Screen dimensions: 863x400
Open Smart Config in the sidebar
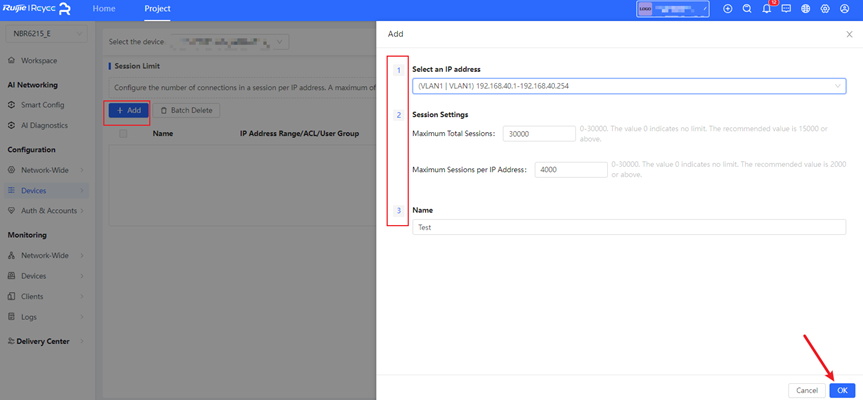coord(43,104)
